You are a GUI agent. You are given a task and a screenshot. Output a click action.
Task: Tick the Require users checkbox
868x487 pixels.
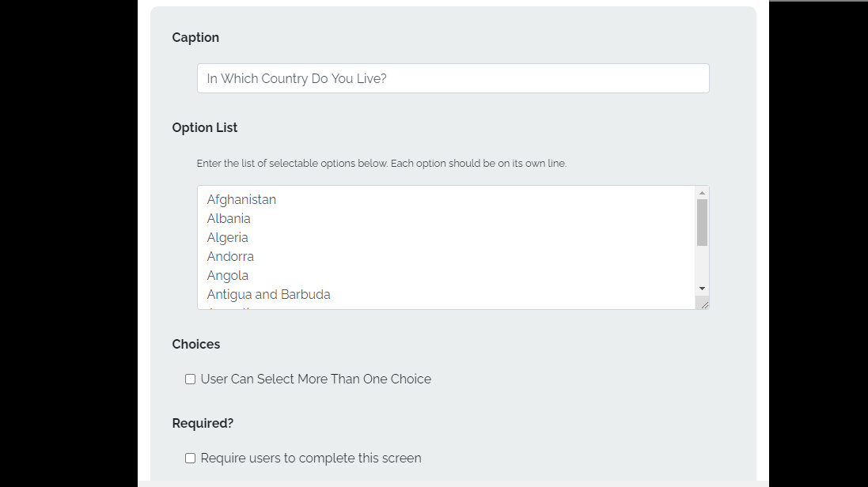(190, 459)
